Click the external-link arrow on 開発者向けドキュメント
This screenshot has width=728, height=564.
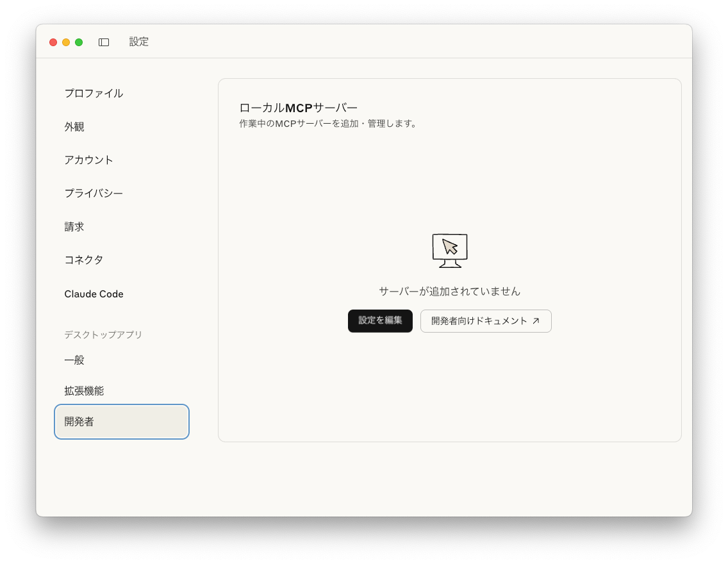point(536,320)
